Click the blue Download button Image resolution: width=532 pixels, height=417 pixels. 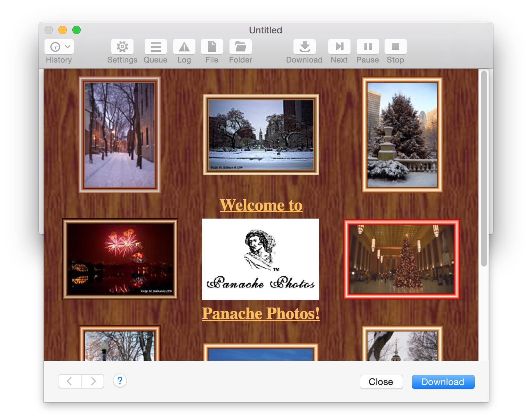[443, 382]
